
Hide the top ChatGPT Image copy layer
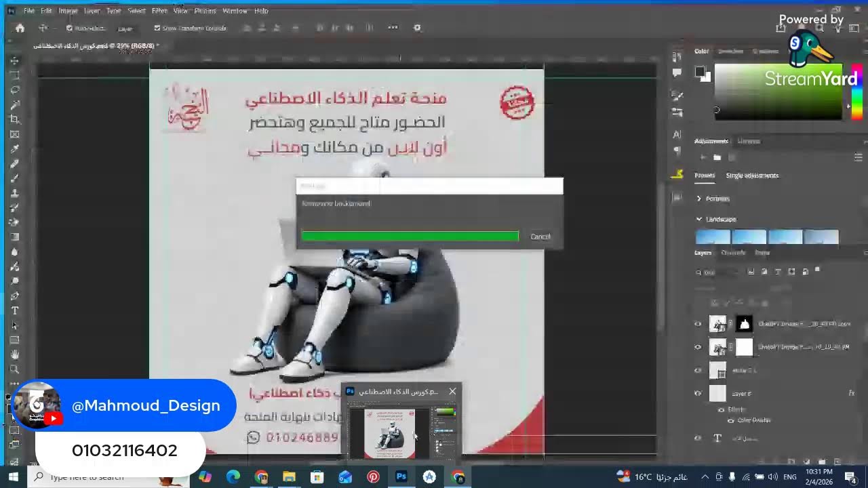click(698, 324)
